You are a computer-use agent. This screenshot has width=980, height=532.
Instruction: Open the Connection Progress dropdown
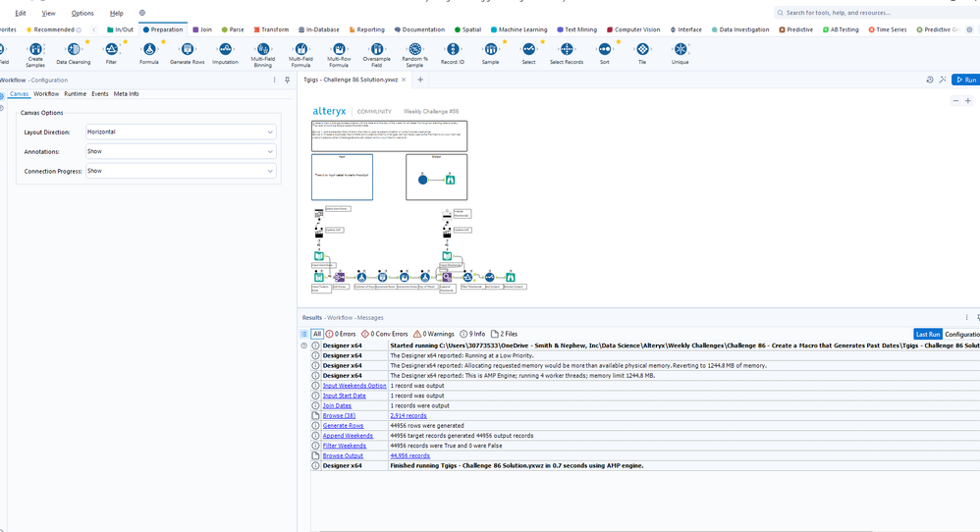tap(181, 171)
